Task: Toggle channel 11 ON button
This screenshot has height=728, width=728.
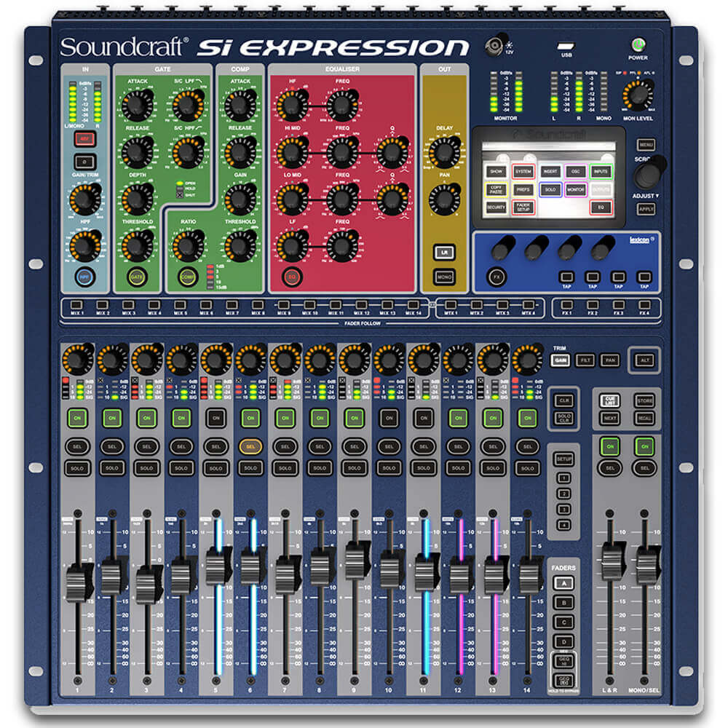Action: [424, 418]
